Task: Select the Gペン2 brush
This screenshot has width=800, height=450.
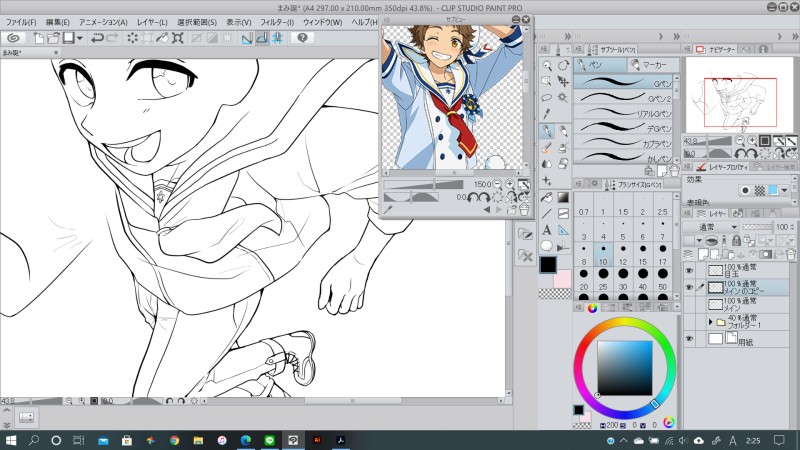Action: (624, 98)
